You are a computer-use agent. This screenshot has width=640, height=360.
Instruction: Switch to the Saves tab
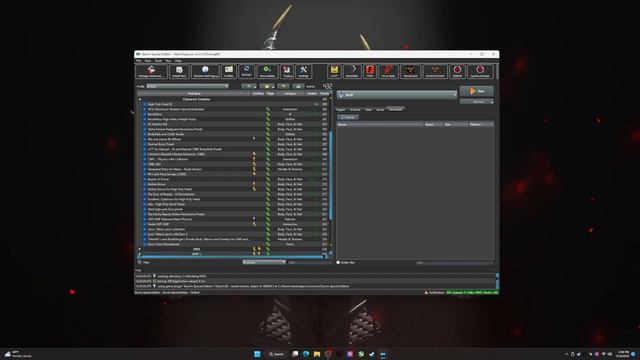point(380,109)
